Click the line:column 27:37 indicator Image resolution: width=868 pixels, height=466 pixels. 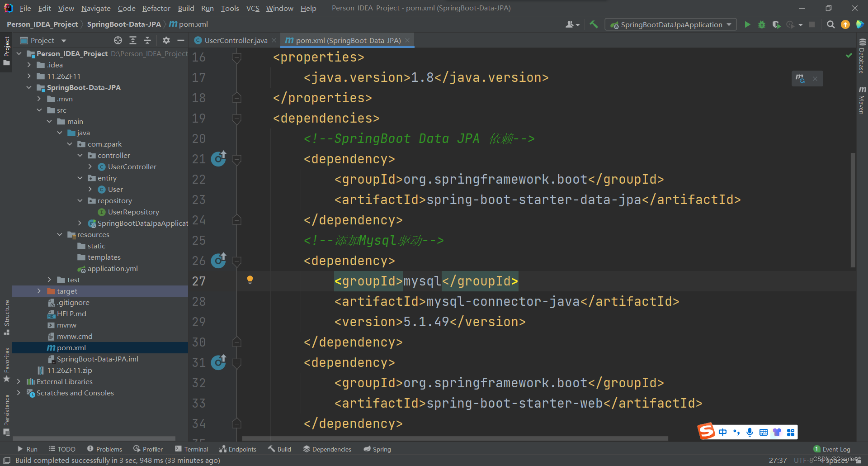coord(778,460)
